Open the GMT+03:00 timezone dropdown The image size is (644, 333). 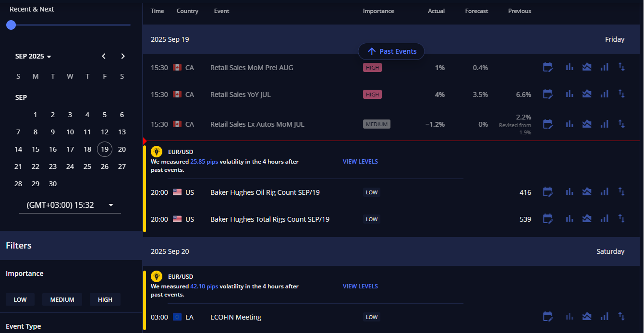coord(70,205)
